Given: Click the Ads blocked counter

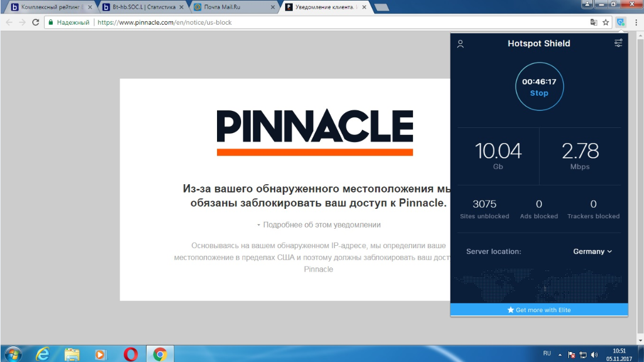Looking at the screenshot, I should [x=539, y=209].
